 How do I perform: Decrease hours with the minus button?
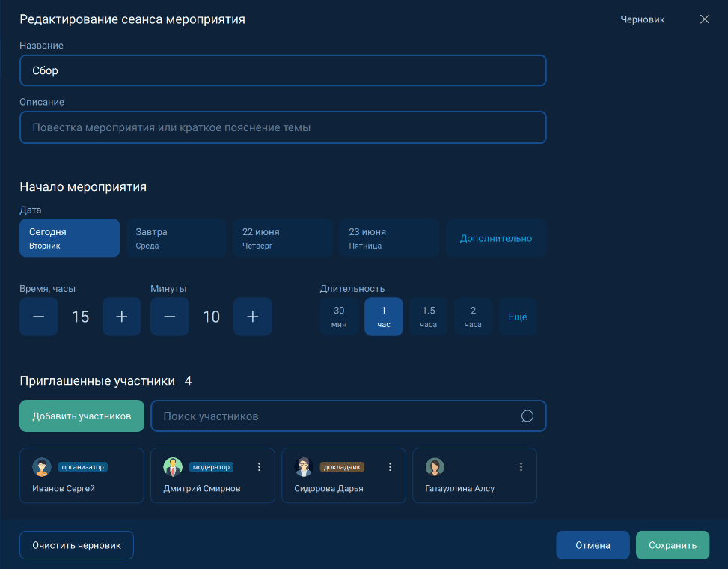click(x=39, y=317)
